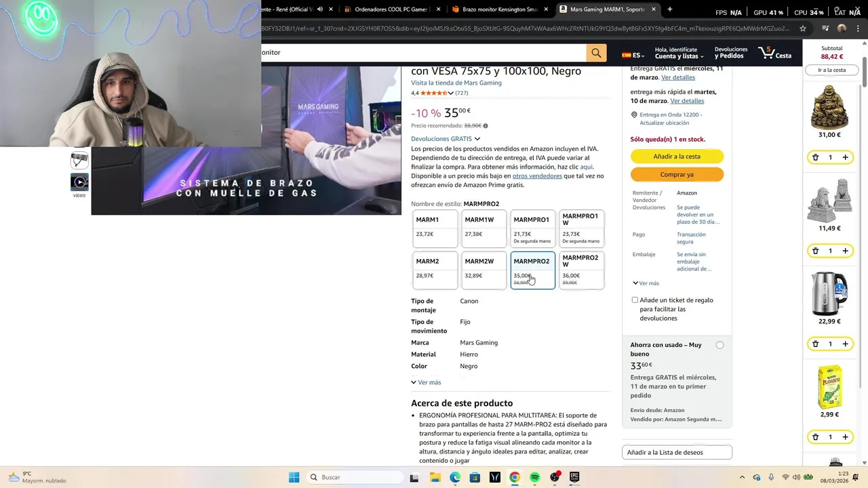Switch to the René (Official V tab
The width and height of the screenshot is (868, 488).
(296, 9)
